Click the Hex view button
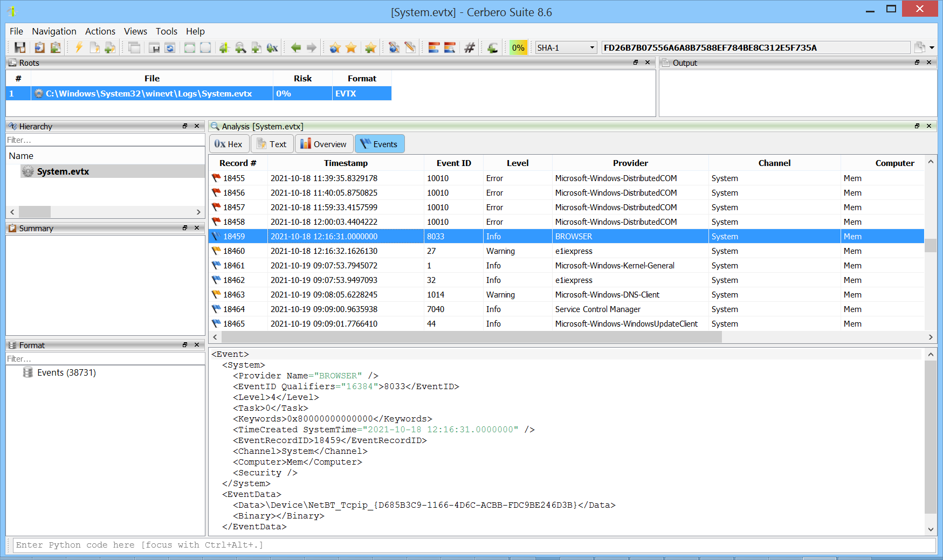The image size is (943, 560). point(229,144)
